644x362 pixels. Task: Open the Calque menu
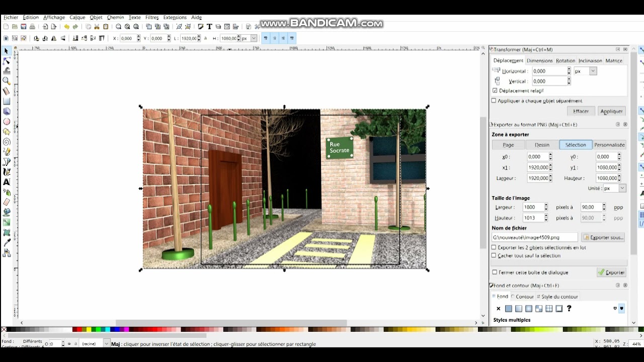77,18
